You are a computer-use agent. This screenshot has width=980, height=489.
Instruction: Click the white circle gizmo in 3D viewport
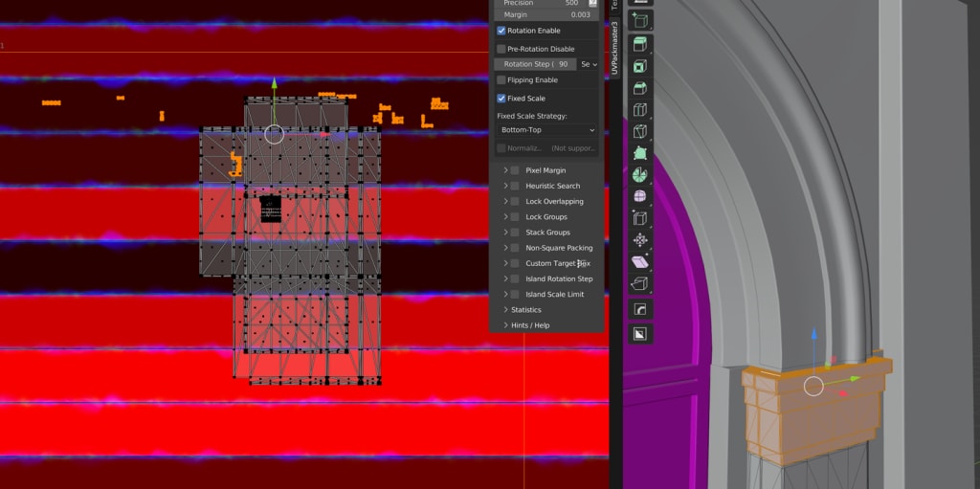(813, 387)
